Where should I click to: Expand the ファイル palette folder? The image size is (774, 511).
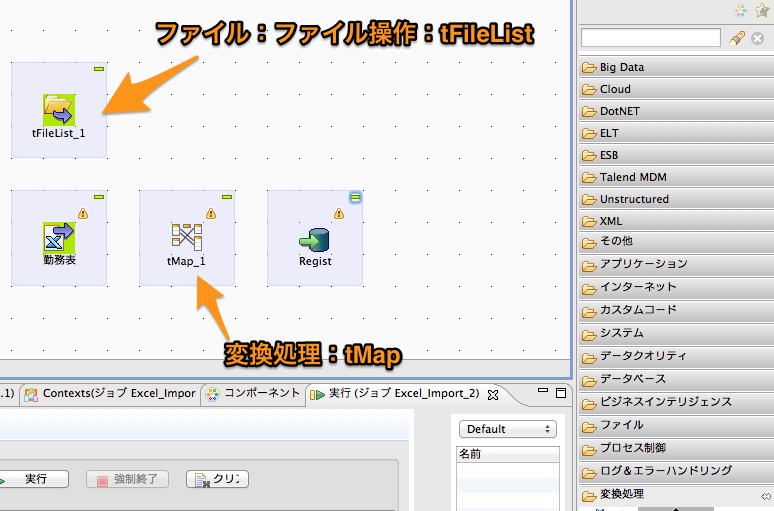[x=676, y=426]
